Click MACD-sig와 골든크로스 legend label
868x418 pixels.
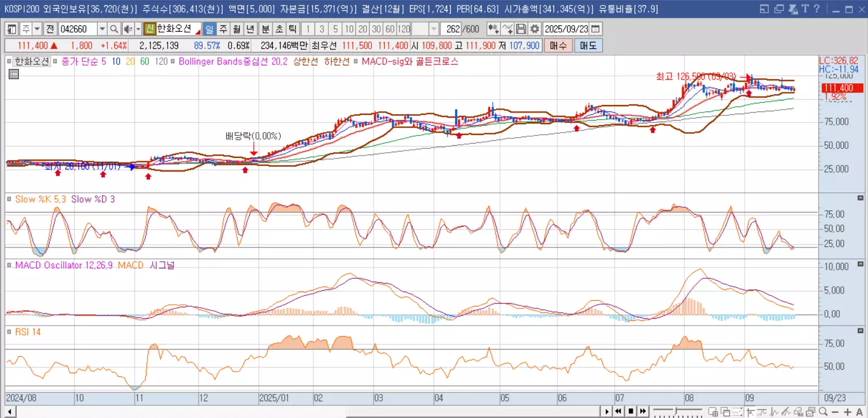pyautogui.click(x=410, y=61)
